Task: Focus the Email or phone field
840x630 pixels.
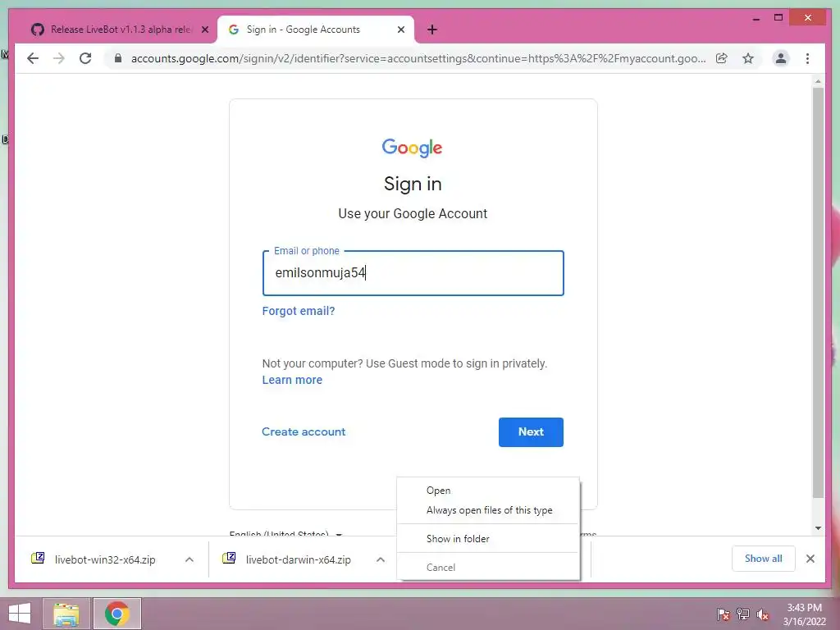Action: tap(413, 273)
